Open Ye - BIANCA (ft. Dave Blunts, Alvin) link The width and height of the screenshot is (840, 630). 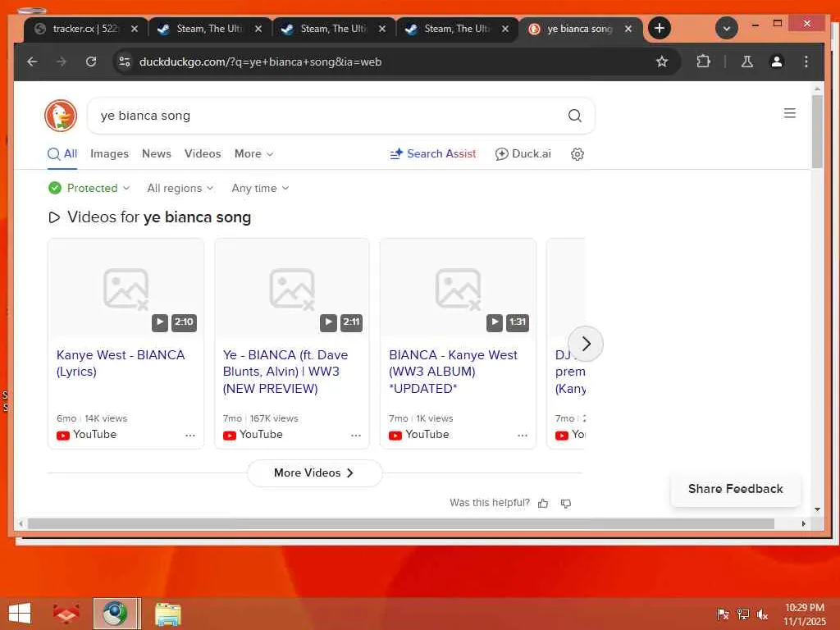click(285, 372)
